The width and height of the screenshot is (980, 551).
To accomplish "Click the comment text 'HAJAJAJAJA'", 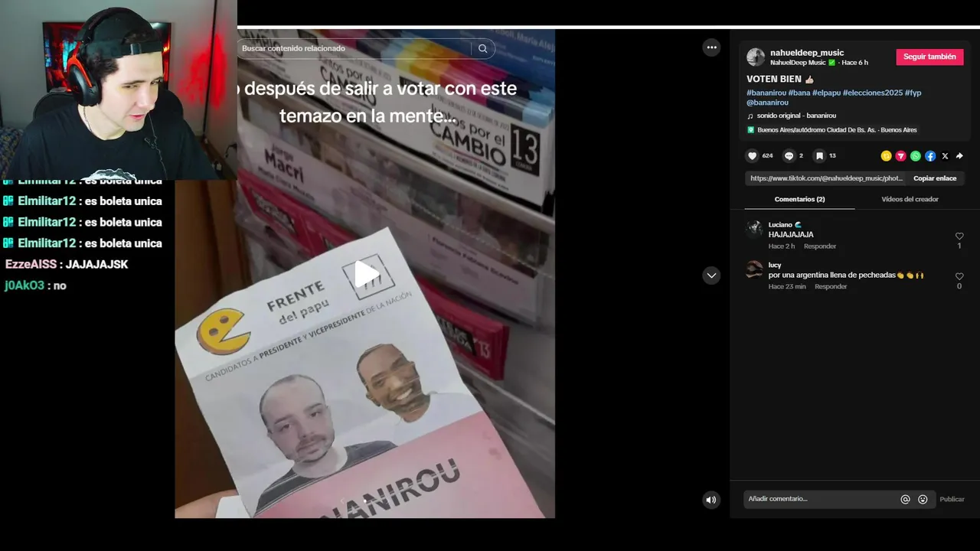I will click(791, 234).
